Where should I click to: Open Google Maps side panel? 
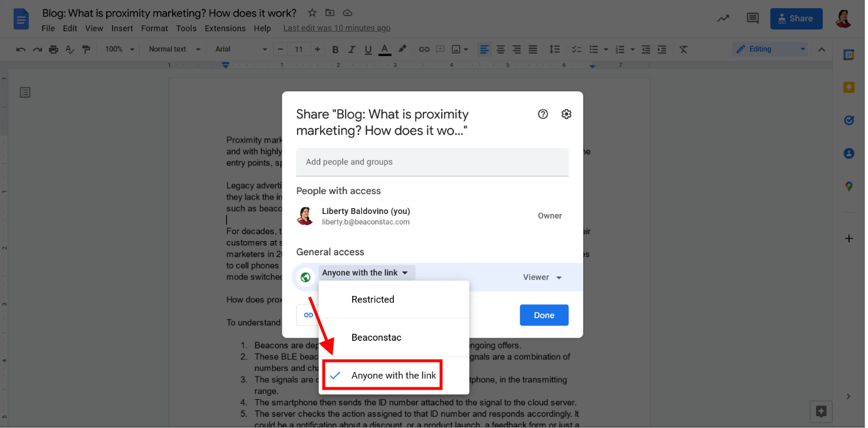click(x=849, y=186)
